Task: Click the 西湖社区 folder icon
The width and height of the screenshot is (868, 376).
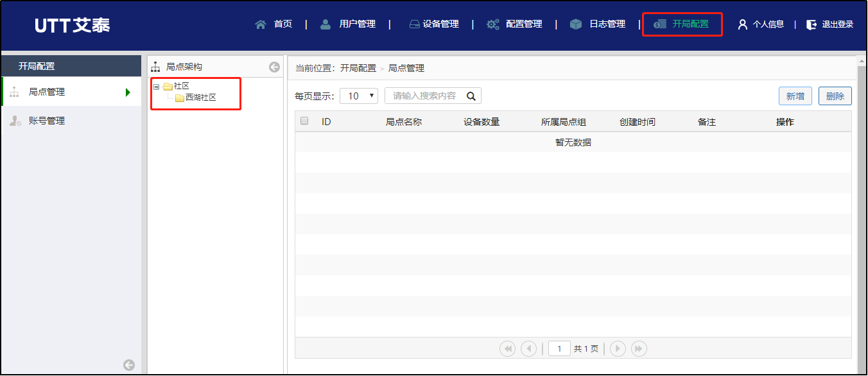Action: (180, 98)
